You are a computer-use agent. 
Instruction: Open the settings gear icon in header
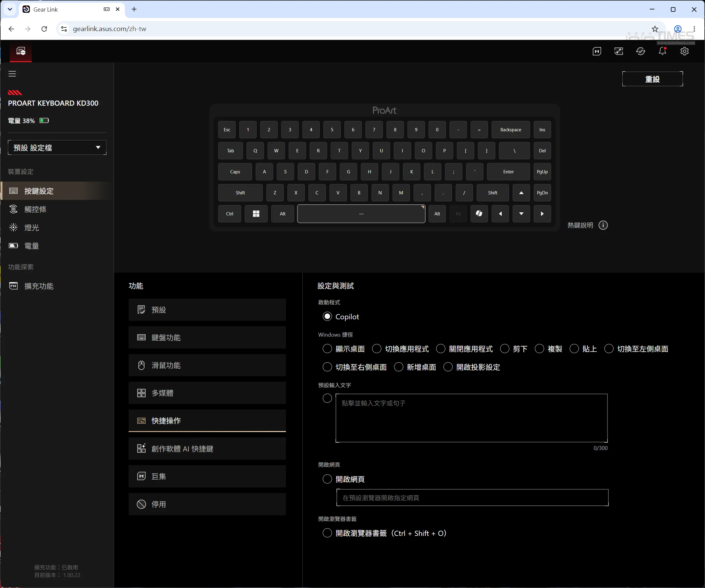coord(684,51)
